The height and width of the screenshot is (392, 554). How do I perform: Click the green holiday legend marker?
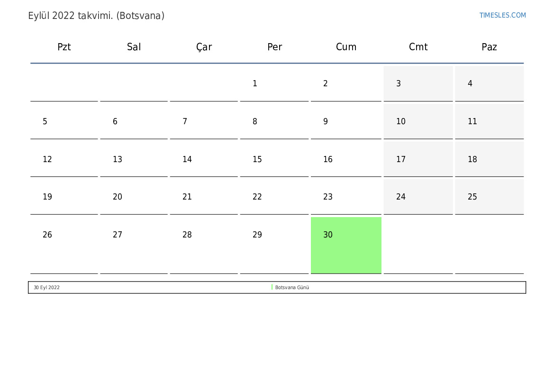(x=272, y=287)
